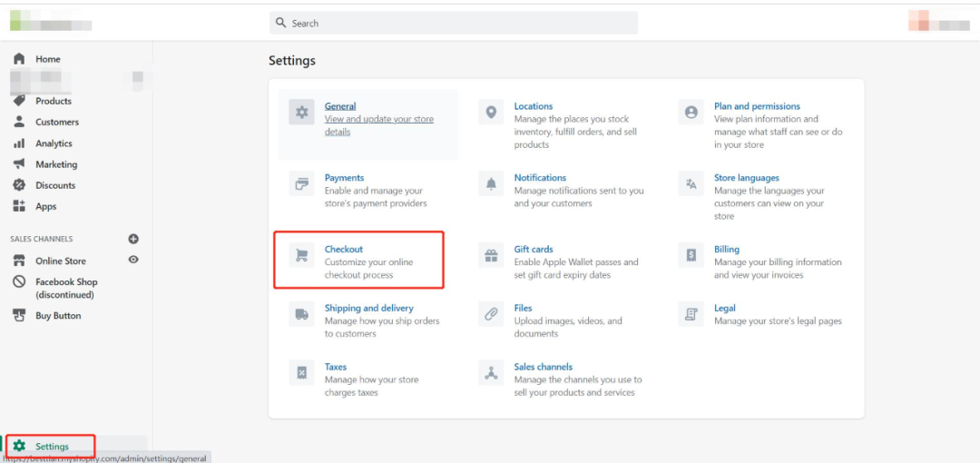The width and height of the screenshot is (980, 463).
Task: Open Home in the sidebar
Action: click(48, 59)
